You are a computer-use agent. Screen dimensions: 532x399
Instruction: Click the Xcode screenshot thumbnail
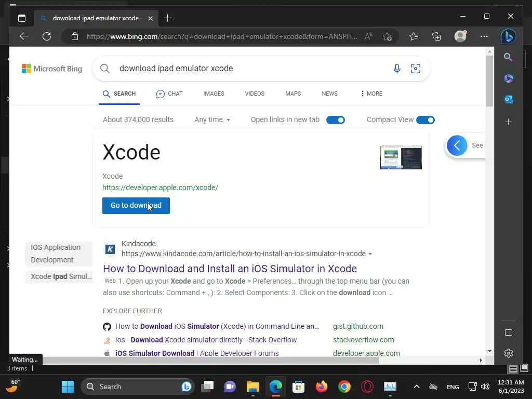(401, 157)
